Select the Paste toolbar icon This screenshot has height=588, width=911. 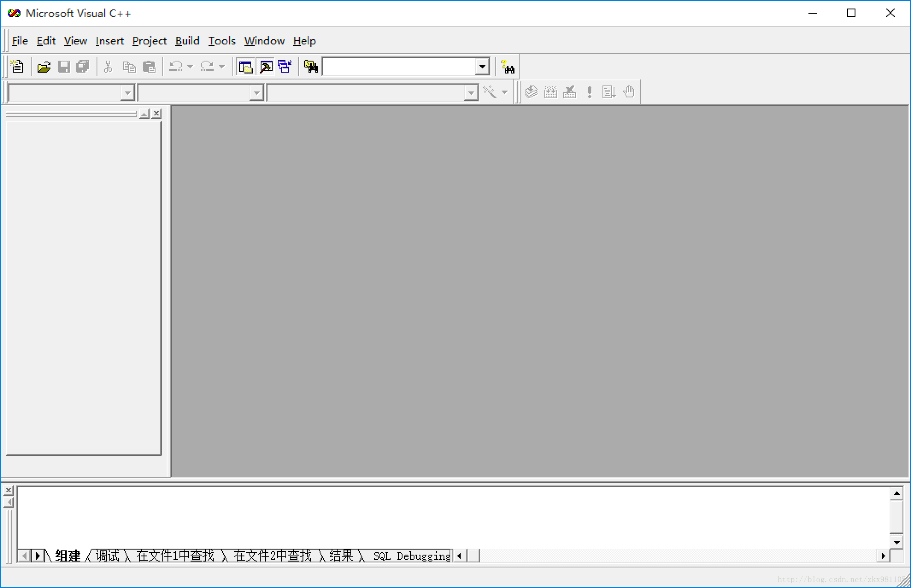(x=149, y=66)
